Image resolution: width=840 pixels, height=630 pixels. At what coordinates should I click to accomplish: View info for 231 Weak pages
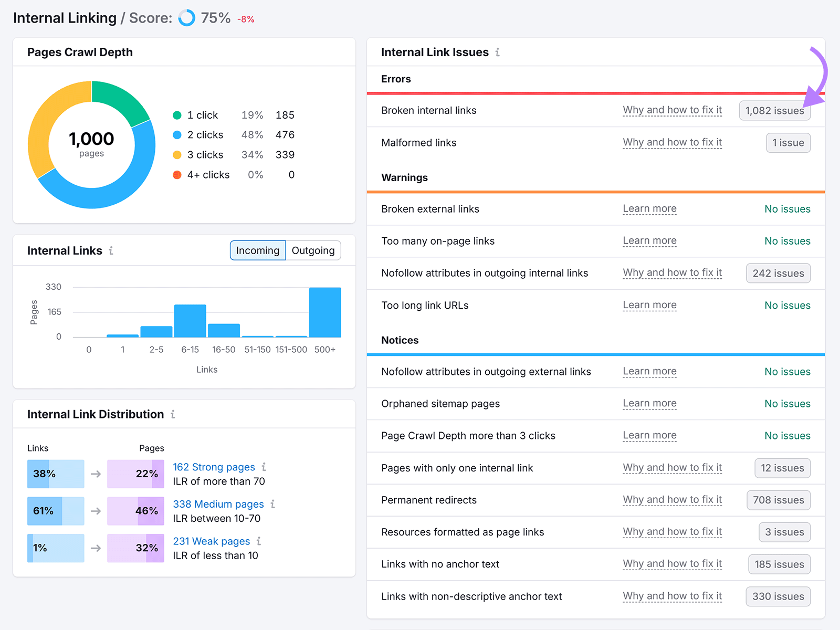(x=259, y=541)
